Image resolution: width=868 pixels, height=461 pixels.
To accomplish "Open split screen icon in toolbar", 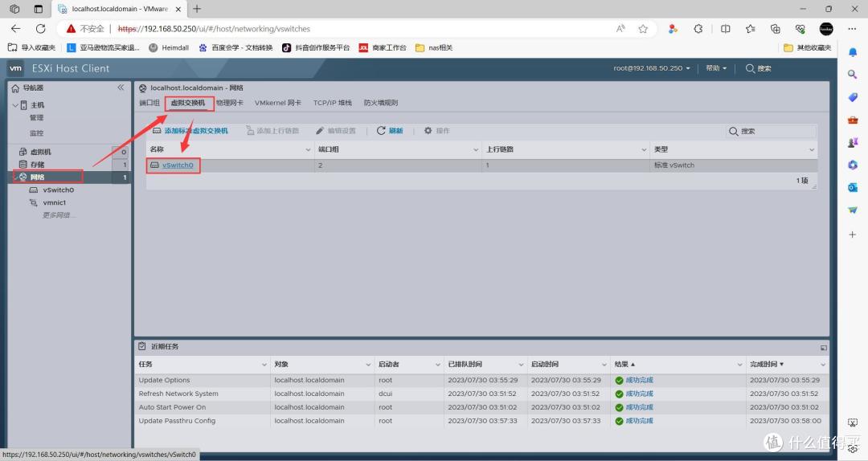I will (725, 29).
